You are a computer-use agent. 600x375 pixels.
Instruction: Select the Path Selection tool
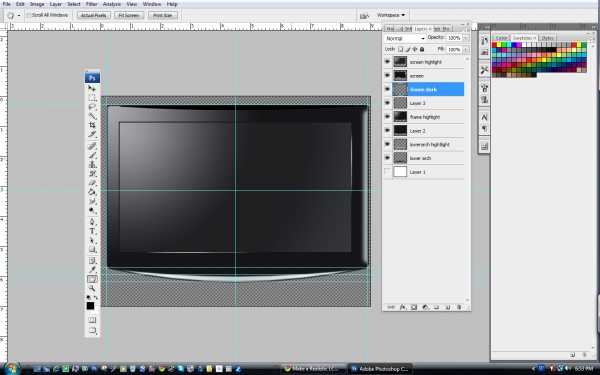(x=92, y=240)
